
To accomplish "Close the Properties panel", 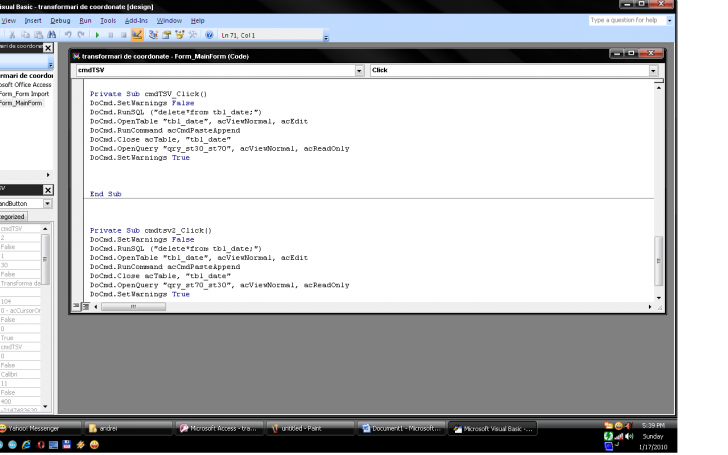I will pos(48,190).
